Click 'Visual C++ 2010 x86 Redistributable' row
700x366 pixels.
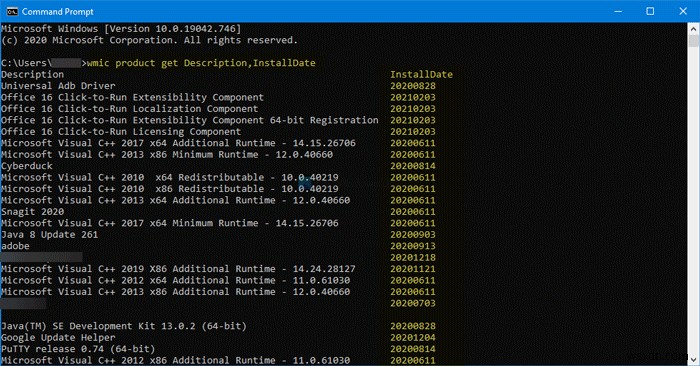170,189
